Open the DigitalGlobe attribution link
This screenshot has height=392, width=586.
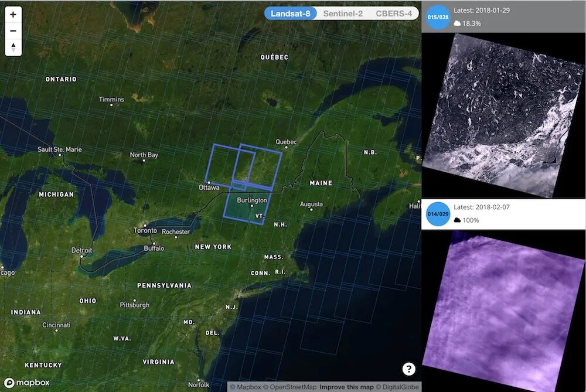coord(397,387)
